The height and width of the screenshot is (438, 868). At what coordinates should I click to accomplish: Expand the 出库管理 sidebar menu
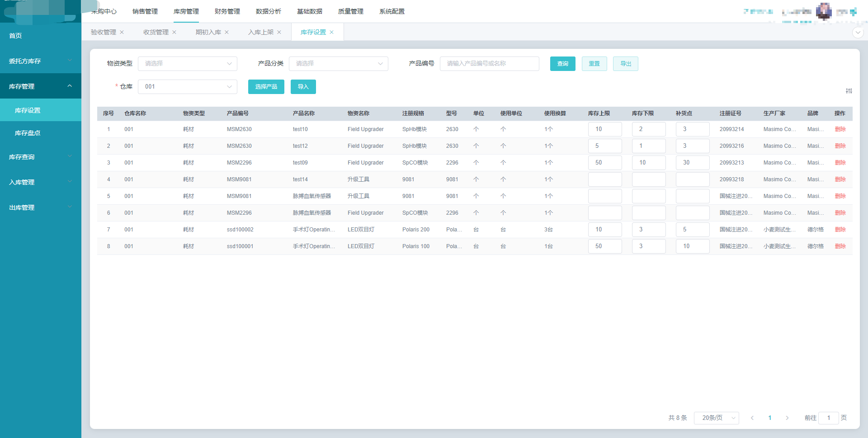click(x=41, y=207)
